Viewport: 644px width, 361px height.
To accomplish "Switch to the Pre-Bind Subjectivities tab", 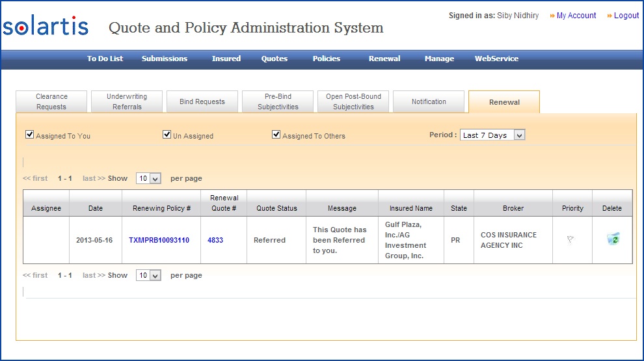I will point(278,101).
